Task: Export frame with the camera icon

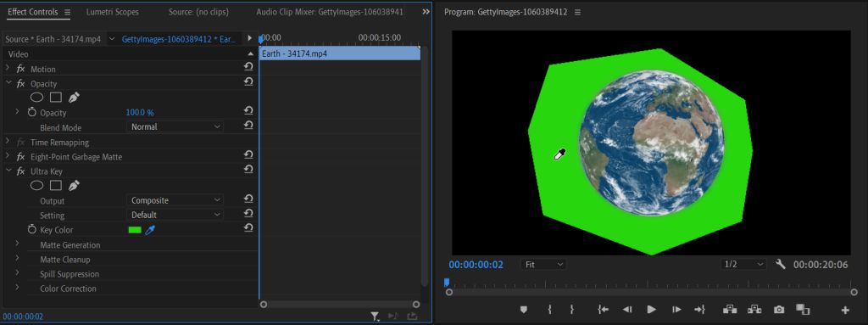Action: 779,310
